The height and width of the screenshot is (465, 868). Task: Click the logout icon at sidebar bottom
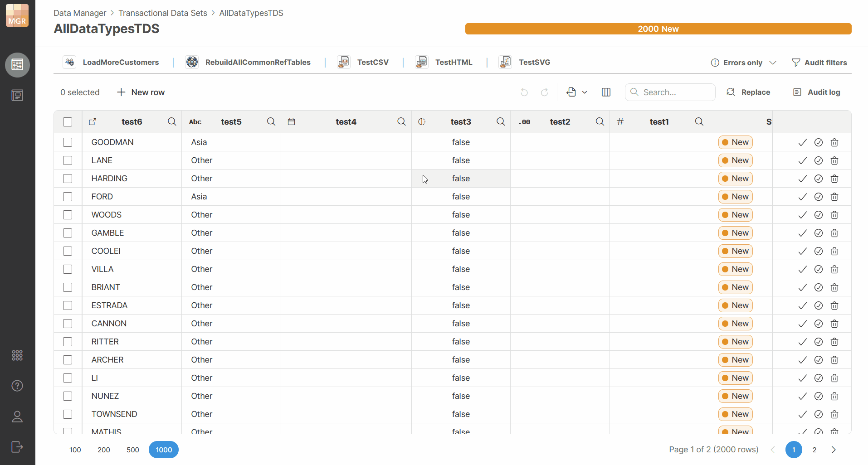17,447
